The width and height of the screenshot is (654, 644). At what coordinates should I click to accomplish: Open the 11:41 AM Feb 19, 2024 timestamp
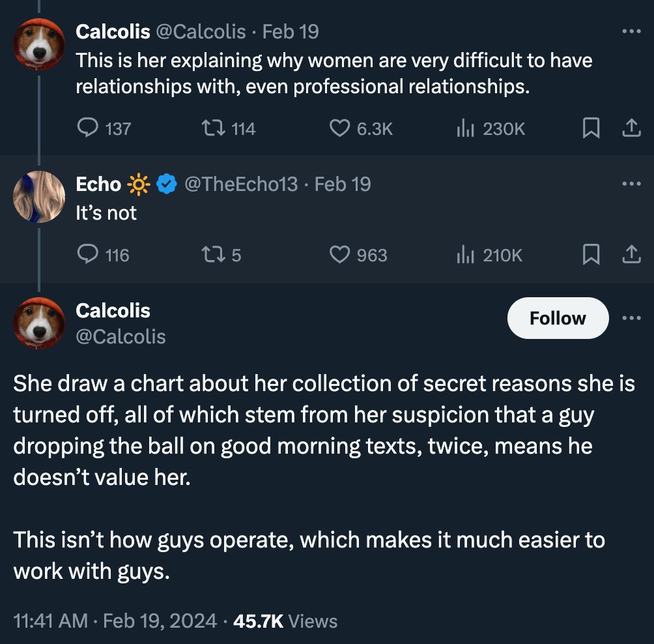coord(115,621)
